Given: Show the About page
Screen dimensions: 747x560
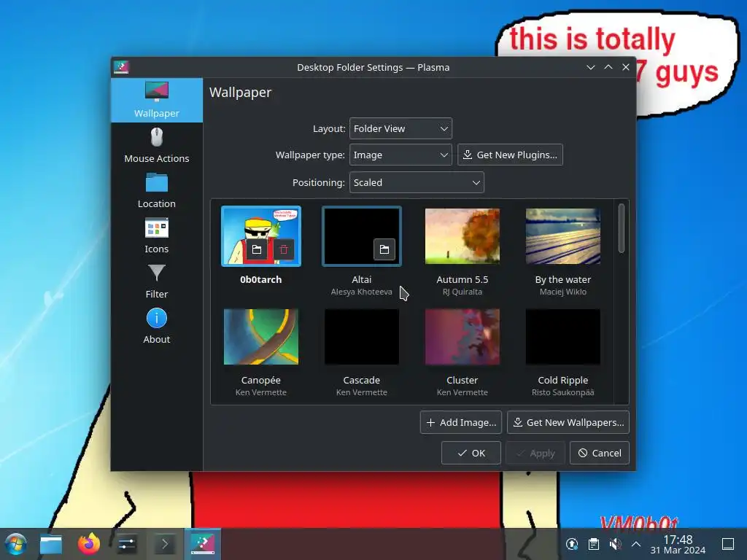Looking at the screenshot, I should tap(157, 326).
